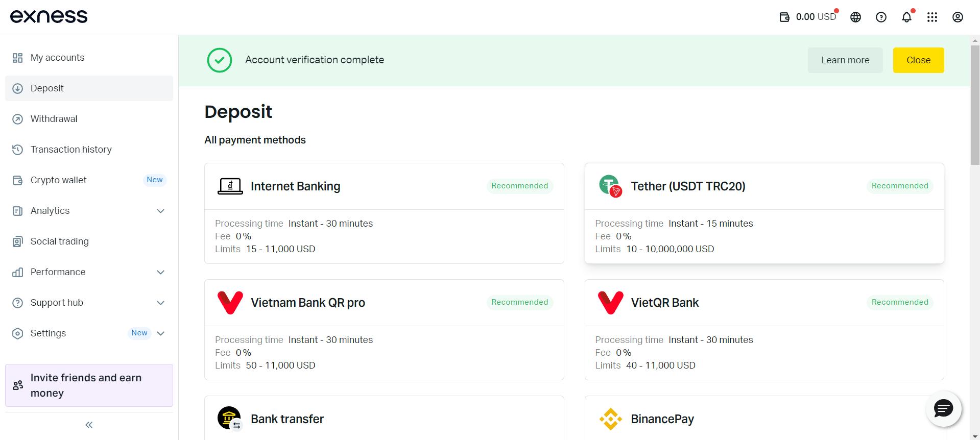The width and height of the screenshot is (980, 440).
Task: Choose Vietnam Bank QR pro method
Action: pos(384,330)
